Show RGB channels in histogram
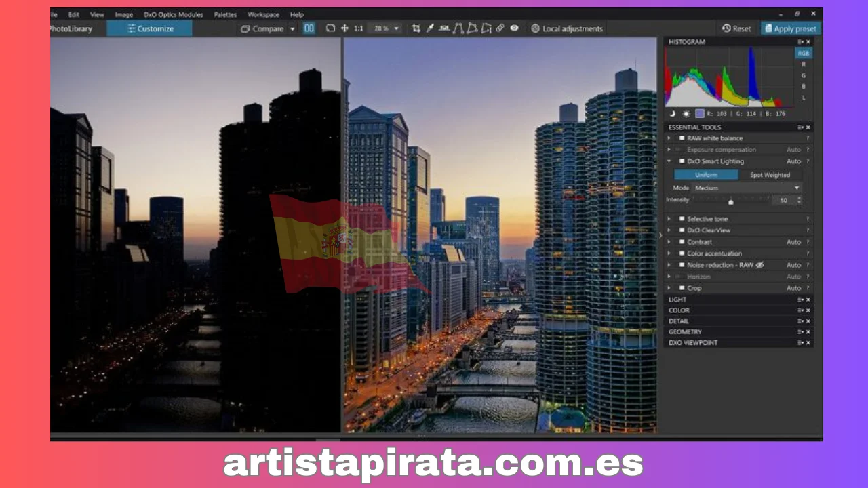The height and width of the screenshot is (488, 868). tap(804, 53)
